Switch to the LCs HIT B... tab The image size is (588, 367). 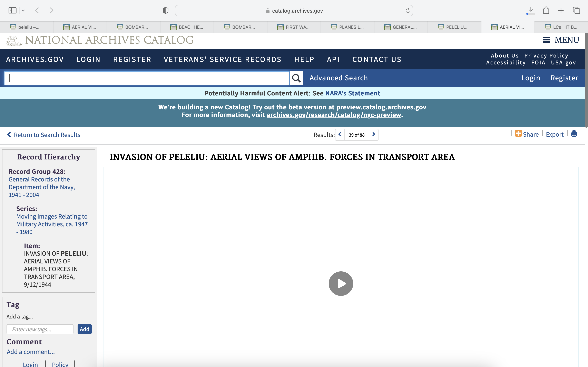(x=561, y=27)
